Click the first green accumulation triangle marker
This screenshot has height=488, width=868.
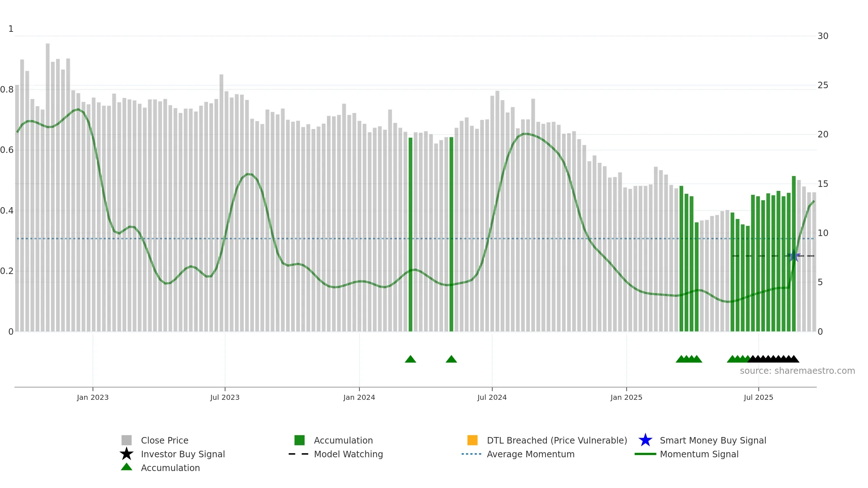point(410,359)
